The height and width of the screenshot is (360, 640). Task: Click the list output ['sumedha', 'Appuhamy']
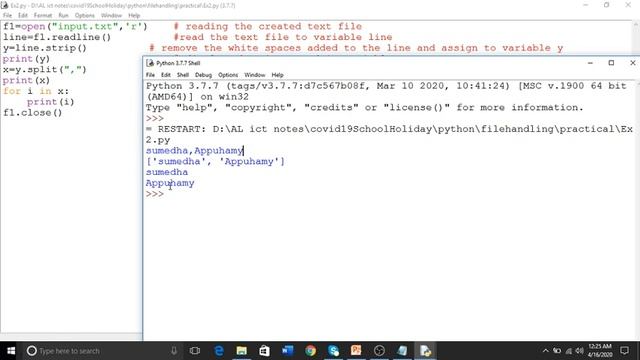click(x=215, y=161)
